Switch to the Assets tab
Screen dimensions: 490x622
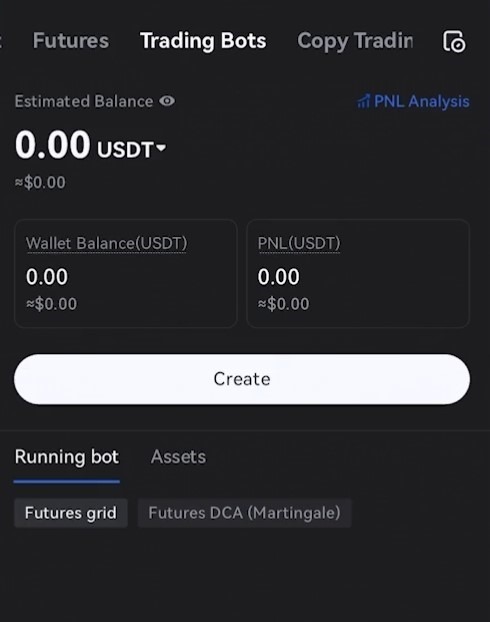pos(179,457)
